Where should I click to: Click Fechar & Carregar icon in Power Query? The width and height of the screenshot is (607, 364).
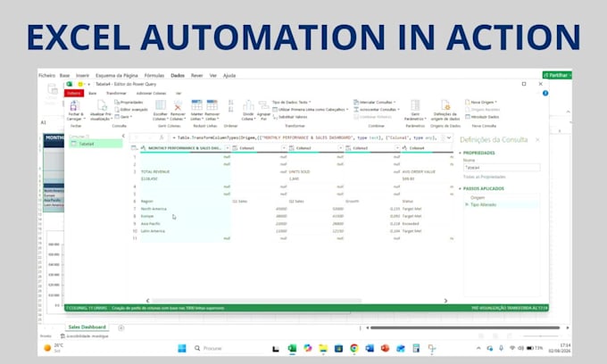tap(74, 105)
